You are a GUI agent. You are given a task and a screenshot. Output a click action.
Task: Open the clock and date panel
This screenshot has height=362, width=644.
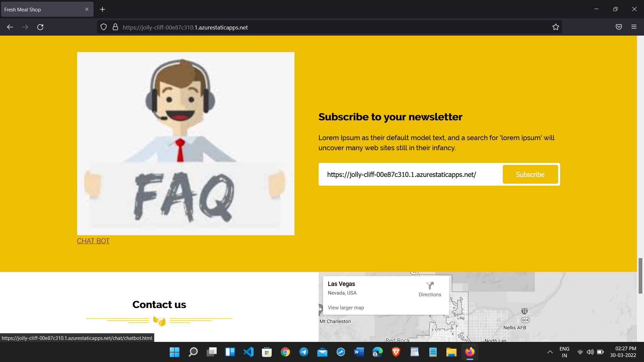tap(623, 352)
